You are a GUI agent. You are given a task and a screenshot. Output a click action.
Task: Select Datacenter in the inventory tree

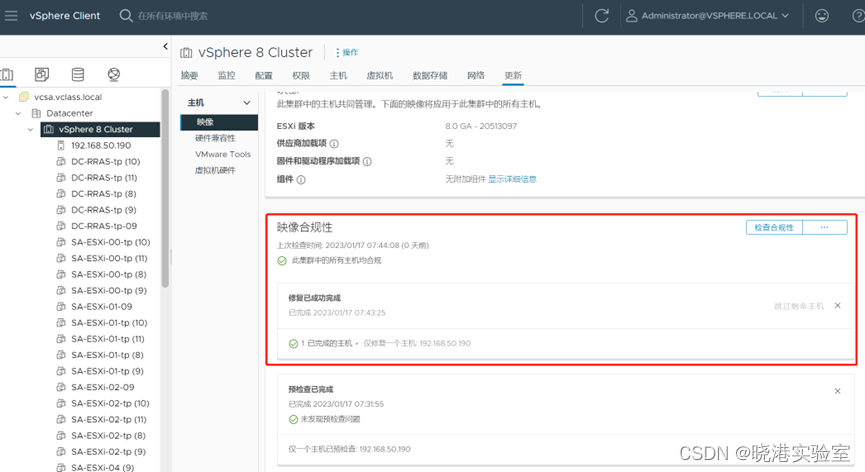[70, 113]
